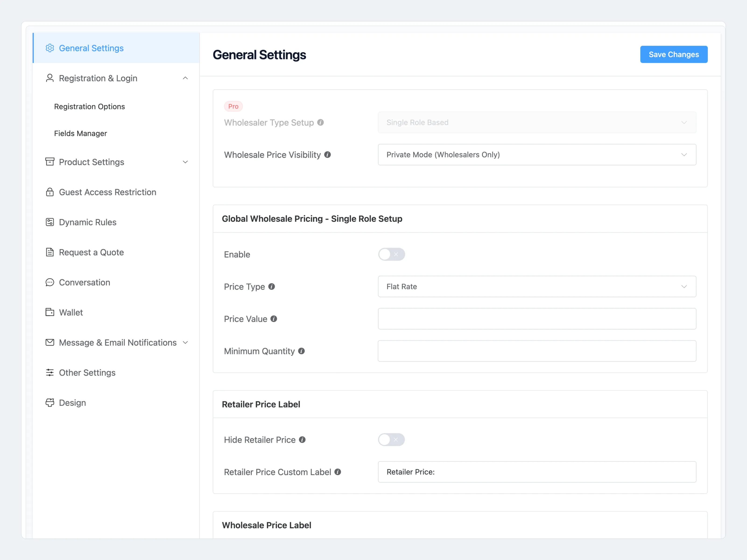
Task: Collapse the Registration & Login section
Action: [185, 78]
